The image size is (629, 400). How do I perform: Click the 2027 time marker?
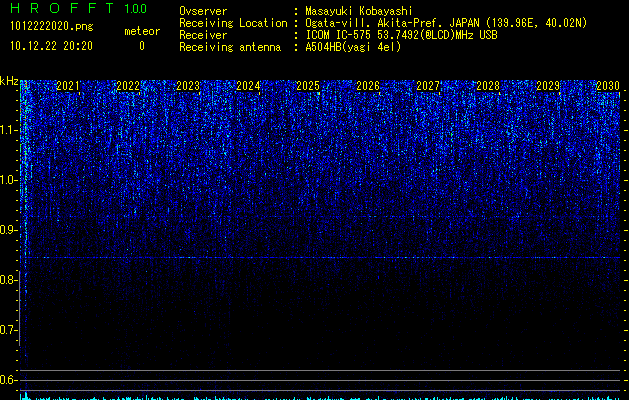(x=428, y=86)
